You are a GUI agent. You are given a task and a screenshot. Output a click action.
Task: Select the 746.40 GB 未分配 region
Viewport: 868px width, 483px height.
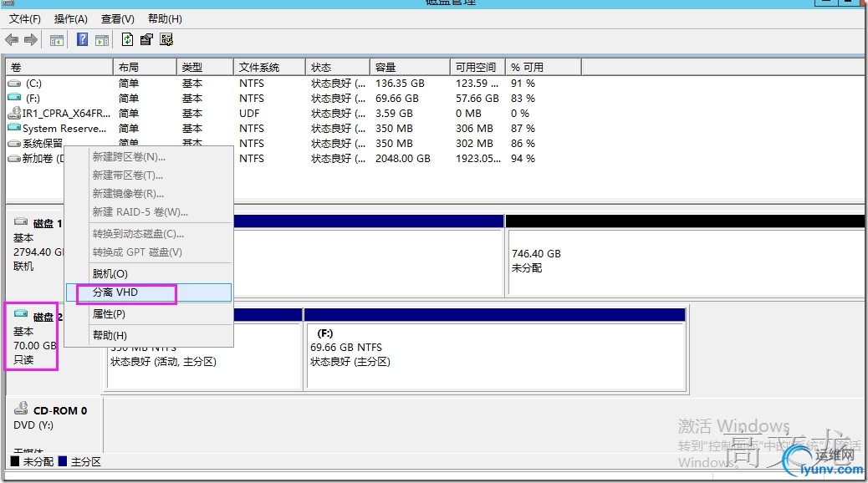tap(686, 257)
